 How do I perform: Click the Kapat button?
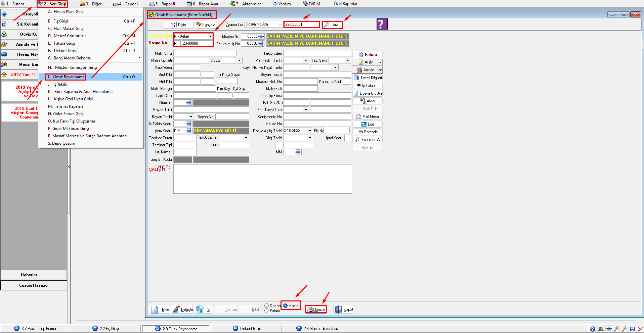[x=344, y=310]
